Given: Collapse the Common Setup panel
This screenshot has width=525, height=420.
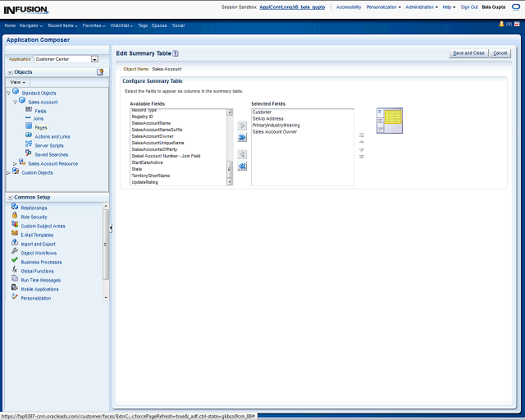Looking at the screenshot, I should pos(9,198).
